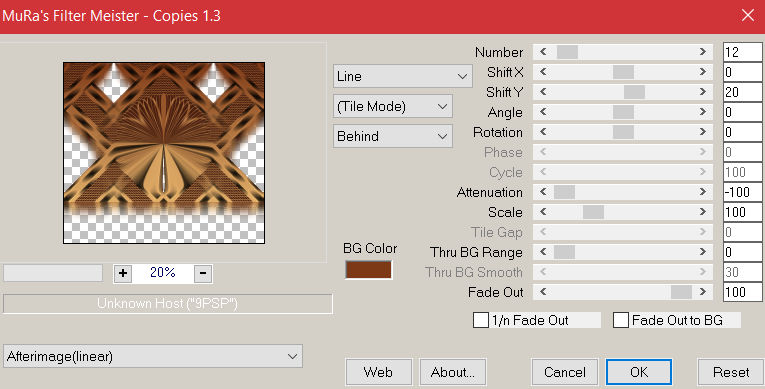765x389 pixels.
Task: Click right arrow of Scale slider
Action: coord(703,212)
